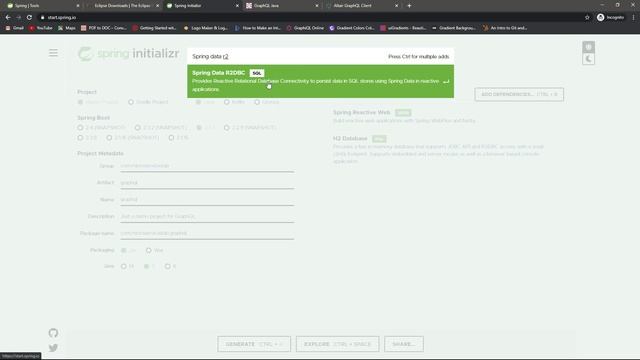Open the An Intro to Git bookmark
The height and width of the screenshot is (360, 640).
(505, 28)
